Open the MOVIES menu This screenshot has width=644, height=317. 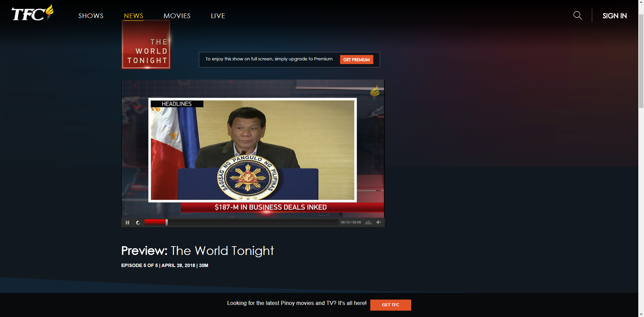[x=177, y=16]
